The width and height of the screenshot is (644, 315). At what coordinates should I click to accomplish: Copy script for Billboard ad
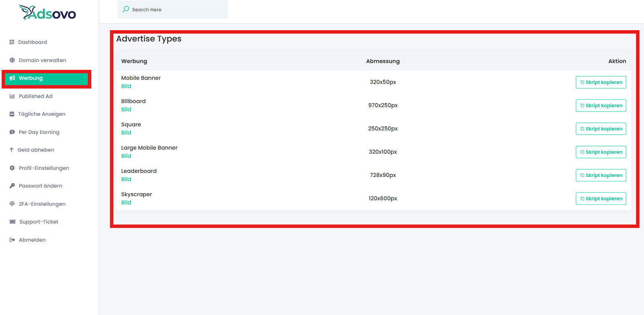(x=601, y=105)
